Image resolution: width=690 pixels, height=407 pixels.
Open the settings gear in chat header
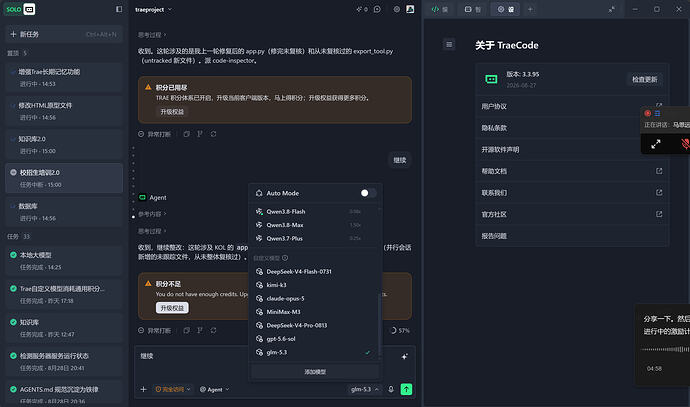point(396,9)
